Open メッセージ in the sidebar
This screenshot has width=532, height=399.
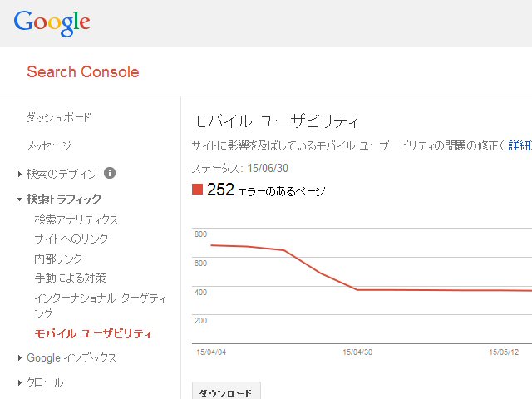pyautogui.click(x=49, y=146)
